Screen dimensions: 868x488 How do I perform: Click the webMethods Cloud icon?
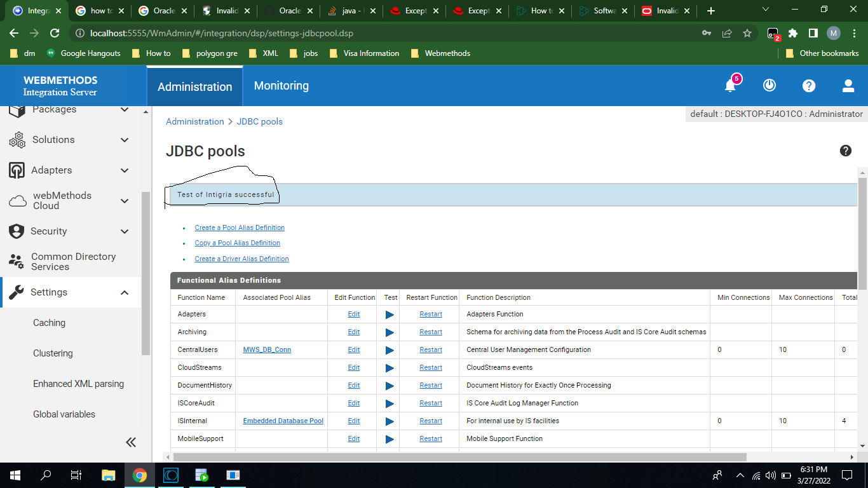pyautogui.click(x=17, y=201)
